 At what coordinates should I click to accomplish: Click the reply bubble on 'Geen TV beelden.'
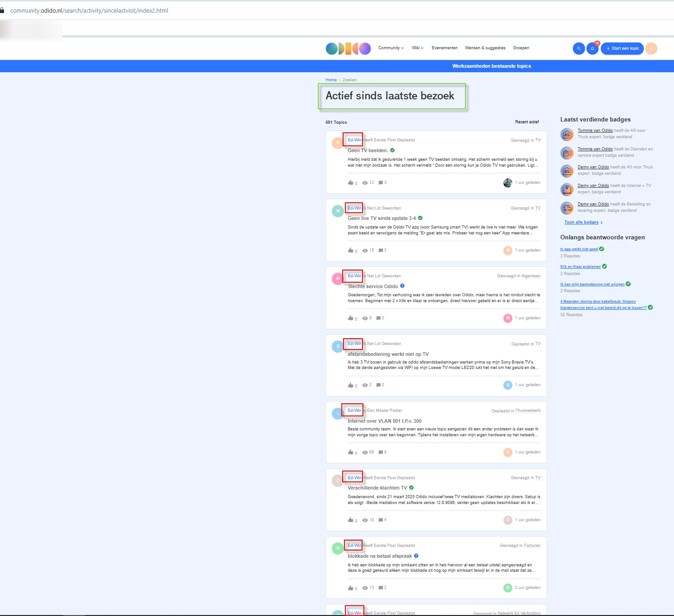click(381, 182)
